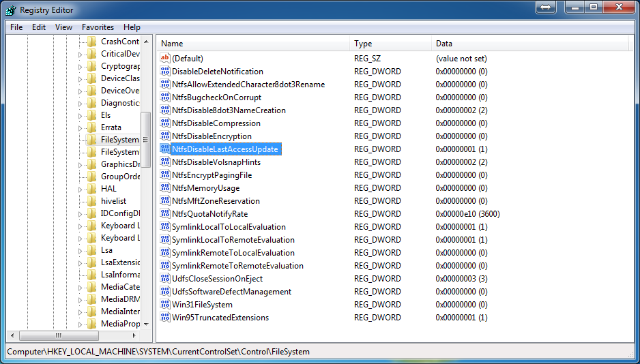Click the tree pane horizontal scroll right arrow
This screenshot has height=364, width=640.
(x=136, y=336)
